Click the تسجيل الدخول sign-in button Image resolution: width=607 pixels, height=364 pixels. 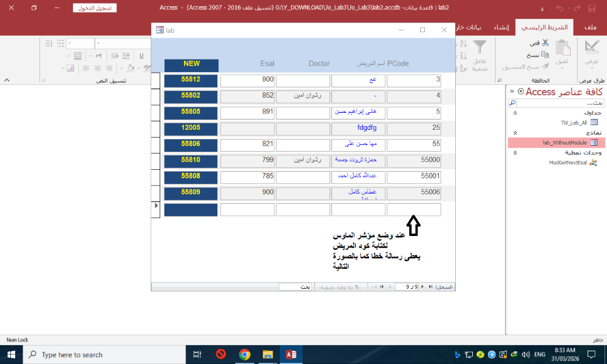pyautogui.click(x=95, y=8)
